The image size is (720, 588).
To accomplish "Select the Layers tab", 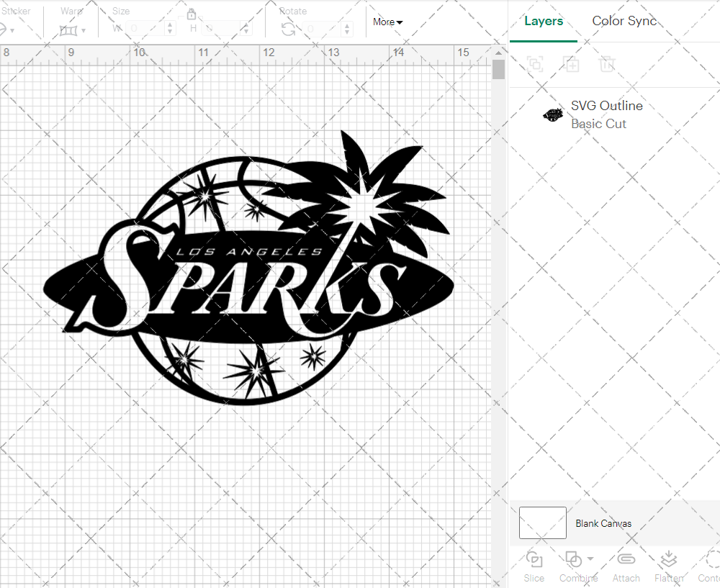I will [544, 21].
